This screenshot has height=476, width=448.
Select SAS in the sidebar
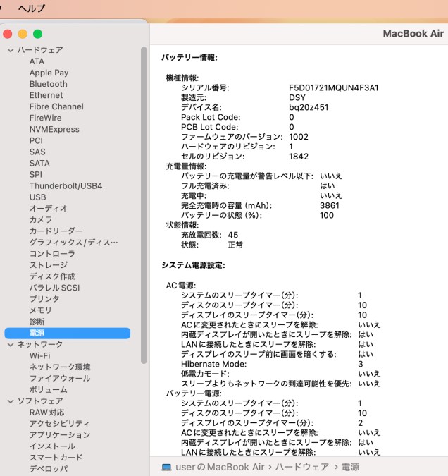click(37, 152)
